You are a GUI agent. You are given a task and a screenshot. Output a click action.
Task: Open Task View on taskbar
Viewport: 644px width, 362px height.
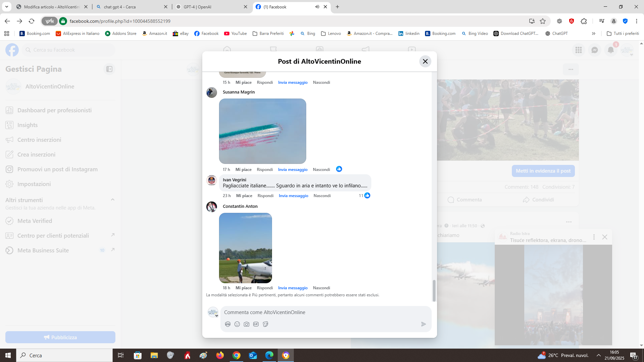[x=121, y=355]
